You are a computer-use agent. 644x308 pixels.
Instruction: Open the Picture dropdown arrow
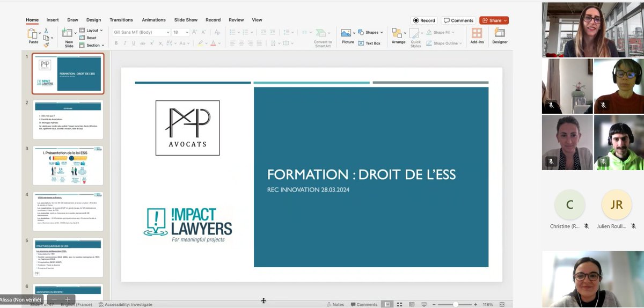pyautogui.click(x=354, y=33)
